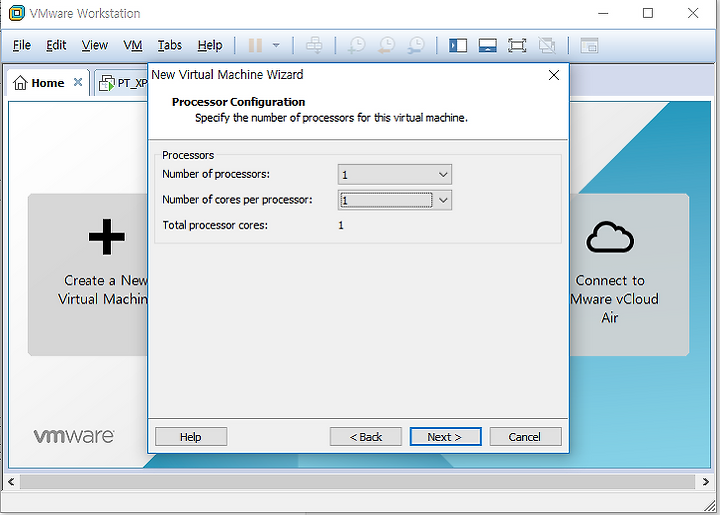Click the Home tab house icon

(x=20, y=83)
